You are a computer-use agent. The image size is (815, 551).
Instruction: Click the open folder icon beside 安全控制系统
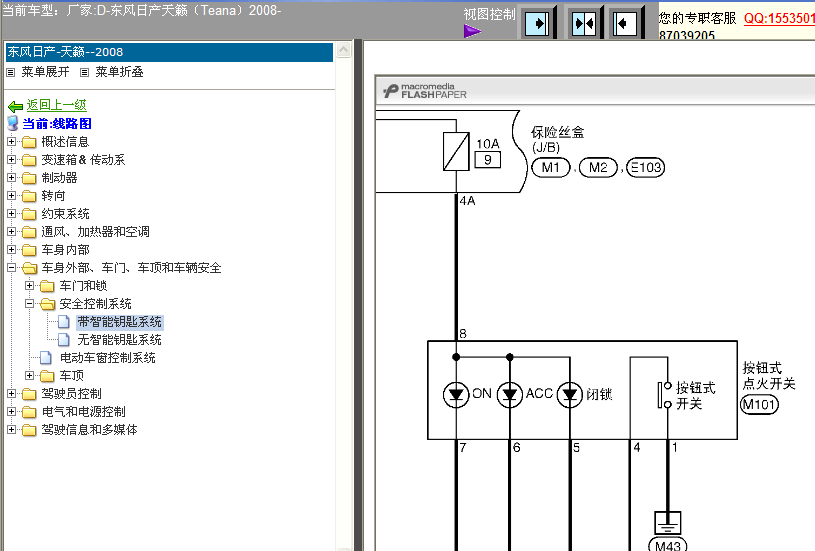(x=47, y=304)
